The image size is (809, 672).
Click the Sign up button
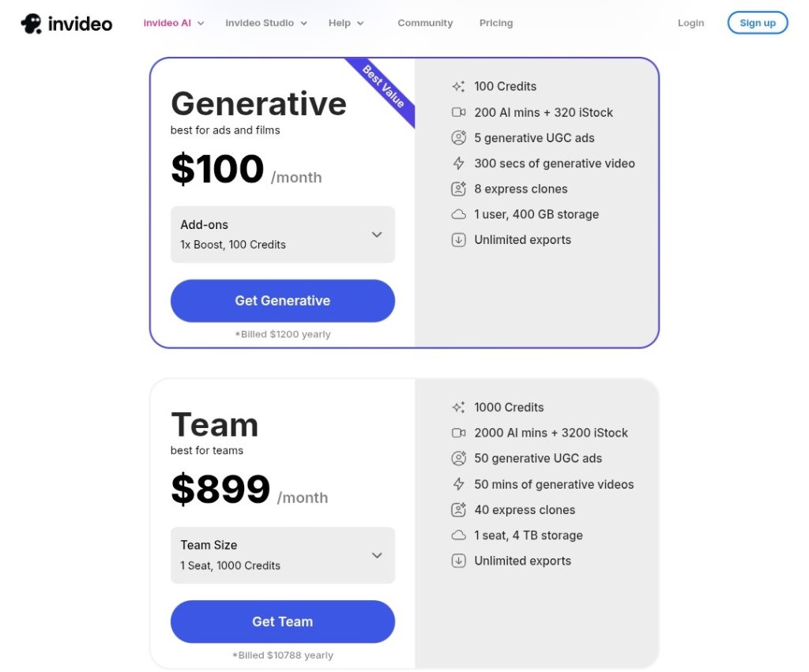coord(757,23)
